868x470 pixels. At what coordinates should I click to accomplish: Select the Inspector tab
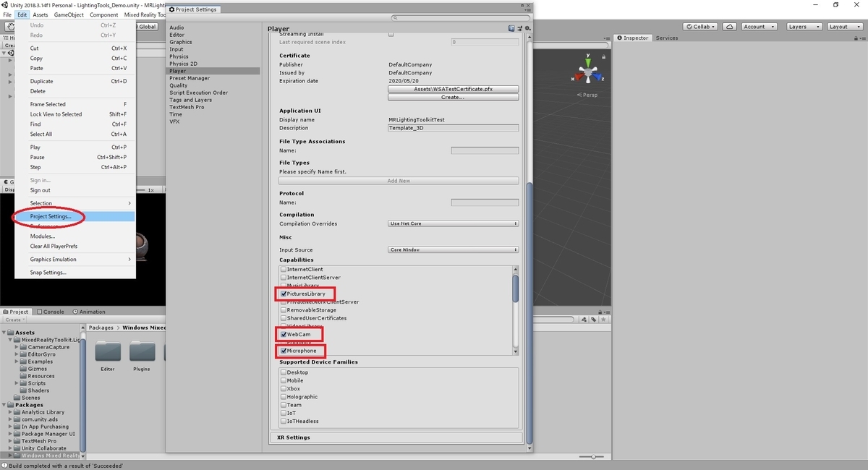coord(632,38)
